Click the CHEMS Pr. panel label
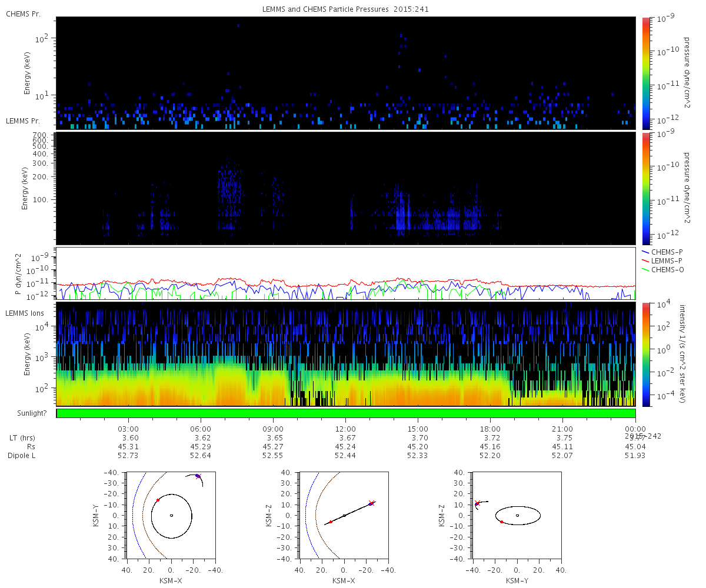The height and width of the screenshot is (588, 706). click(23, 14)
